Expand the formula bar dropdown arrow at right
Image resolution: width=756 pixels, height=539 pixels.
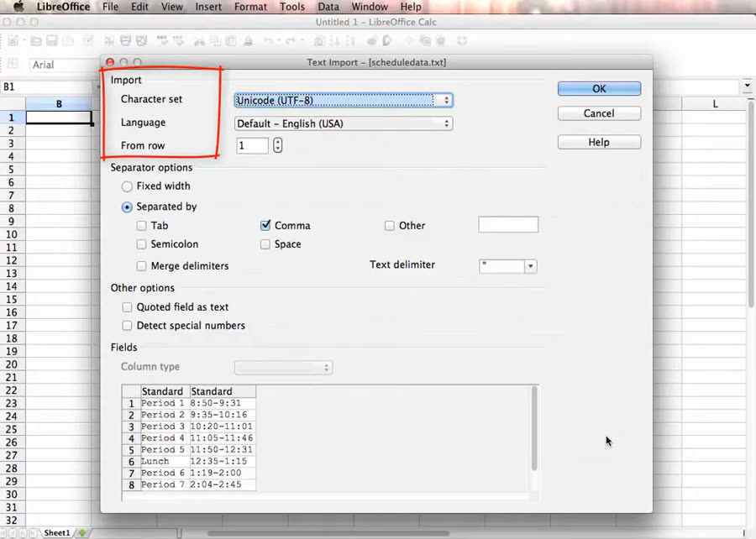[748, 86]
